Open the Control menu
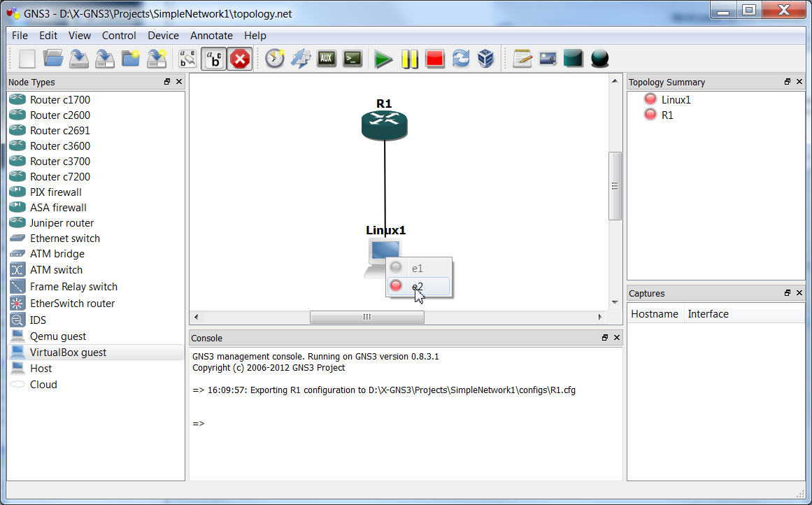This screenshot has height=505, width=812. 119,35
